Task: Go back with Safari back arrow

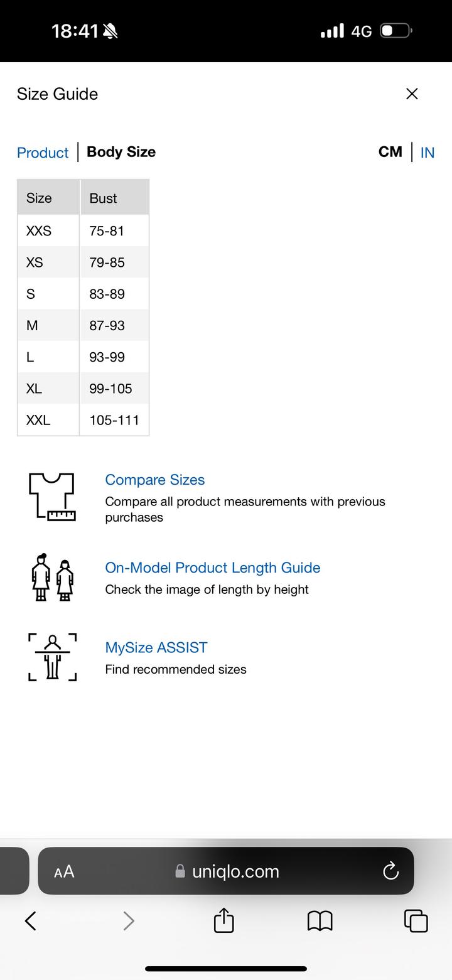Action: click(x=31, y=921)
